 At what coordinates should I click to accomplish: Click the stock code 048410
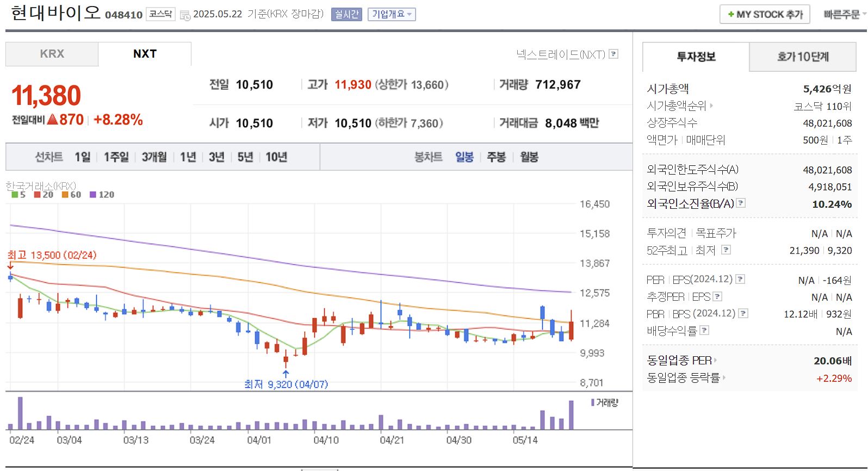pyautogui.click(x=123, y=15)
